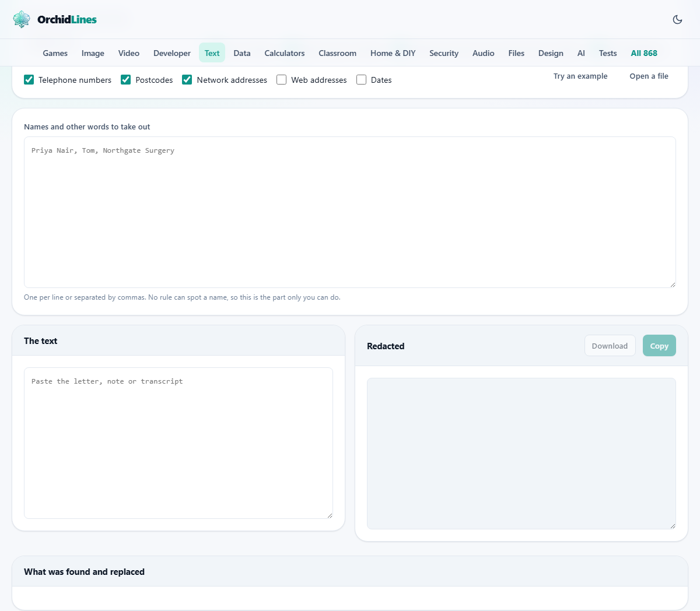Enable the Web addresses checkbox

tap(281, 80)
